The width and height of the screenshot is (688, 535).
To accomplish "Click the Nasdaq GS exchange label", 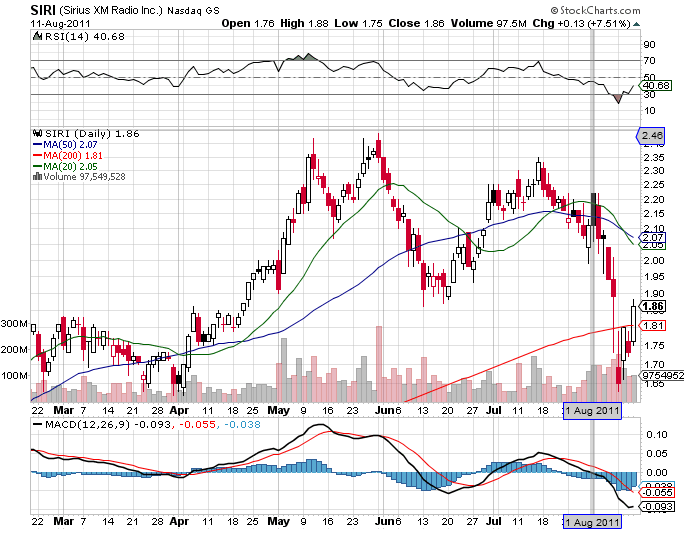I will (194, 11).
